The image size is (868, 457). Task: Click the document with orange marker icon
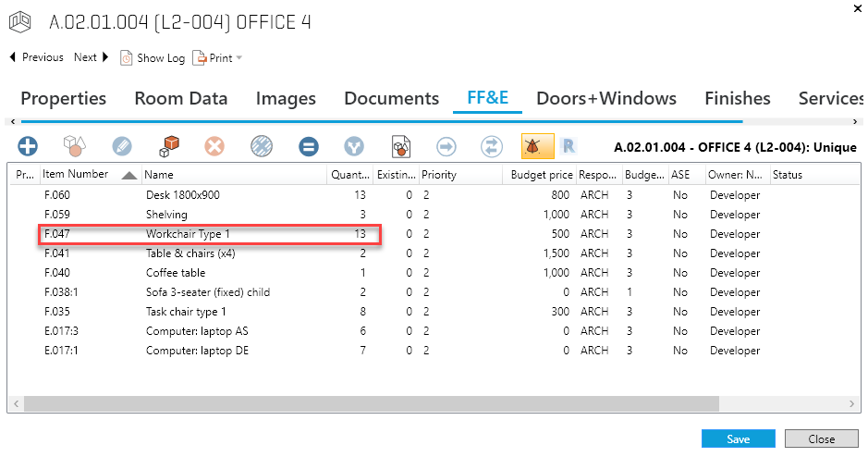tap(401, 145)
